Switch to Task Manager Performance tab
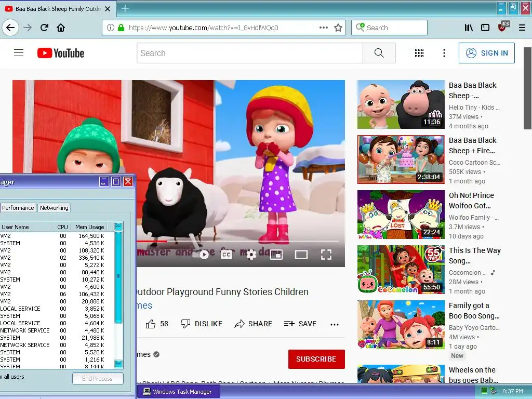The height and width of the screenshot is (399, 532). (18, 208)
